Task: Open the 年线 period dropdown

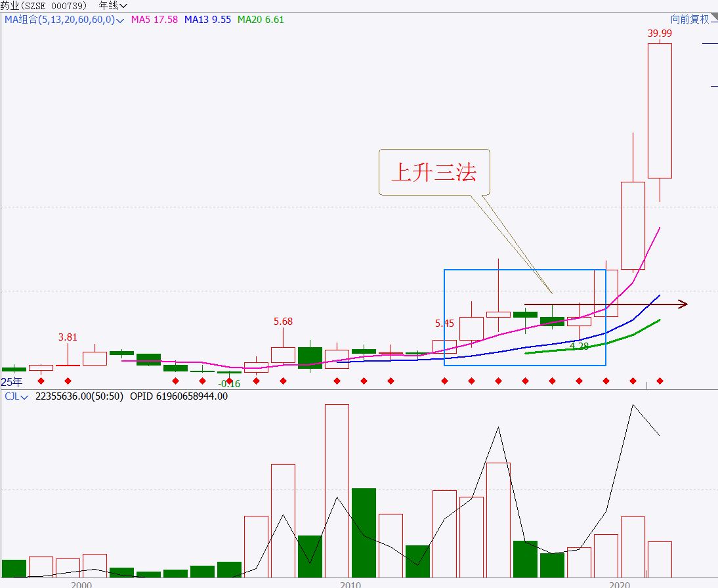Action: 113,5
